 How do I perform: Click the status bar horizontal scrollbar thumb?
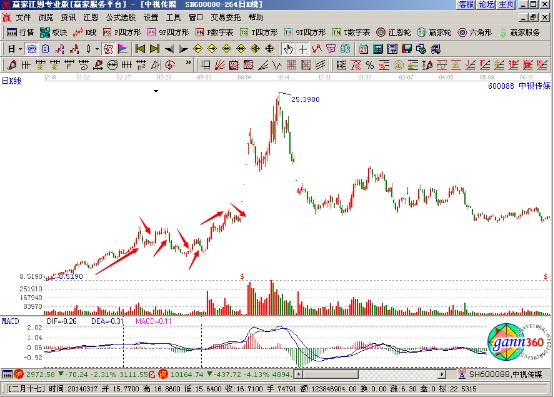pos(330,374)
